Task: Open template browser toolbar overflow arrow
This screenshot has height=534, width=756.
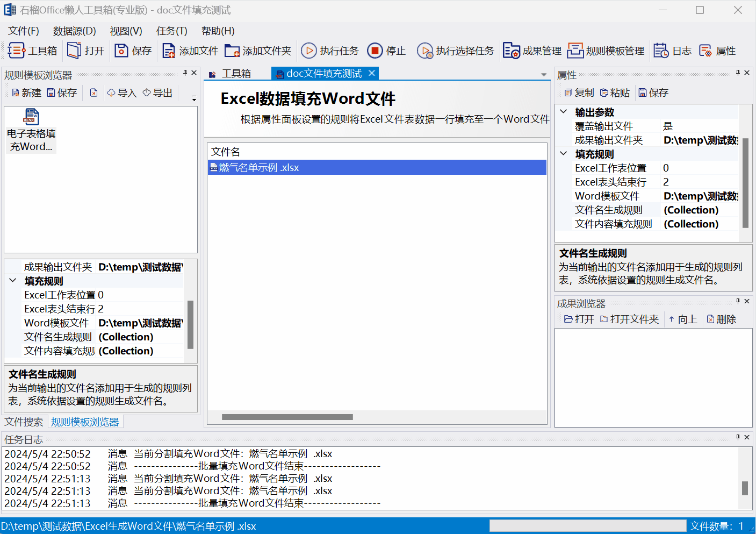Action: click(194, 98)
